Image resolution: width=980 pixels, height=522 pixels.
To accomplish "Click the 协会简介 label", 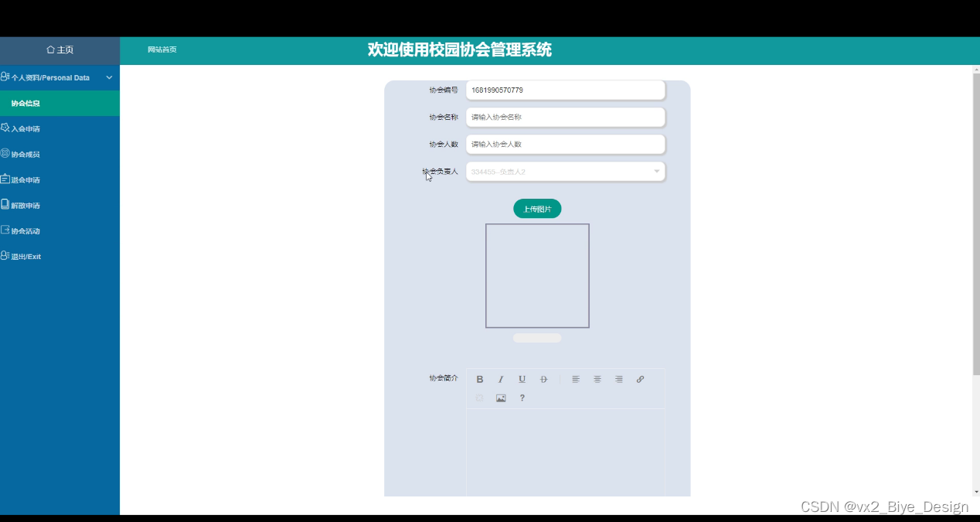I will click(x=444, y=378).
